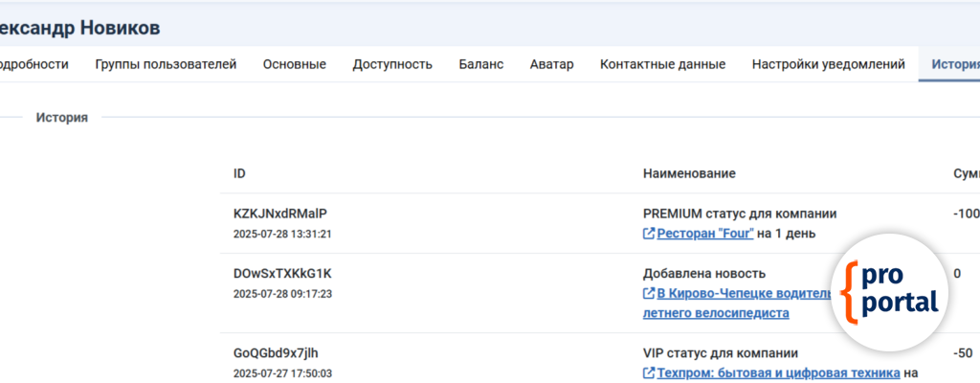Switch to Контактные данные tab
This screenshot has width=980, height=383.
[x=662, y=64]
